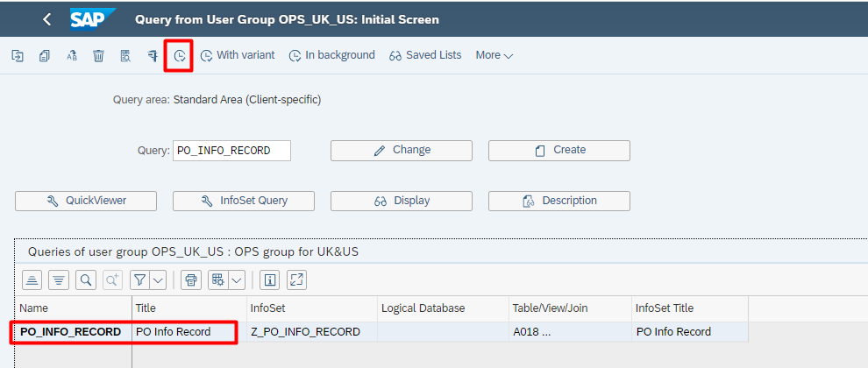Screen dimensions: 868x368
Task: Expand the filter dropdown arrow
Action: [158, 280]
